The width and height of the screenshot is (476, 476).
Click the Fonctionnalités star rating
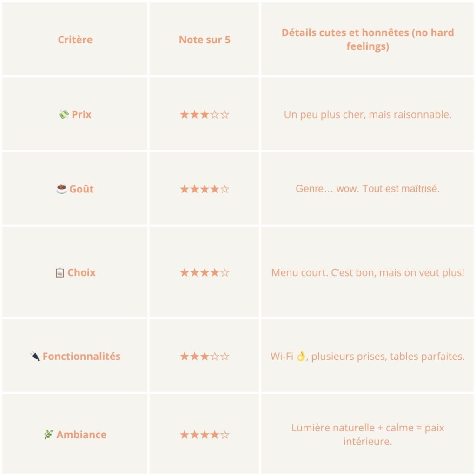point(205,356)
